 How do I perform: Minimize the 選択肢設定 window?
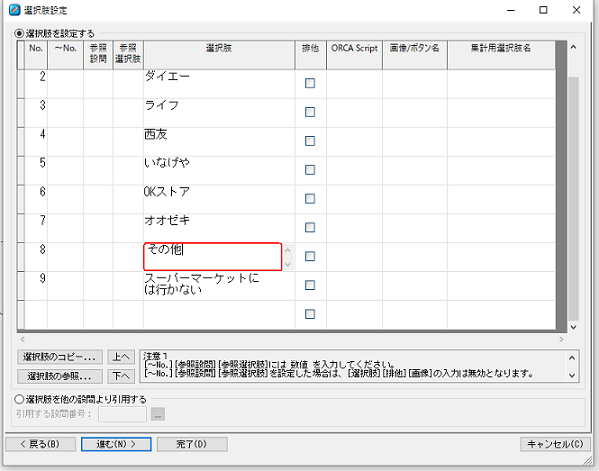[511, 10]
